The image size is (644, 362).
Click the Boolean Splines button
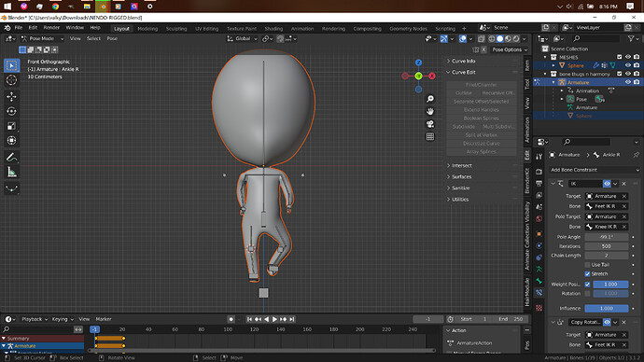[482, 118]
